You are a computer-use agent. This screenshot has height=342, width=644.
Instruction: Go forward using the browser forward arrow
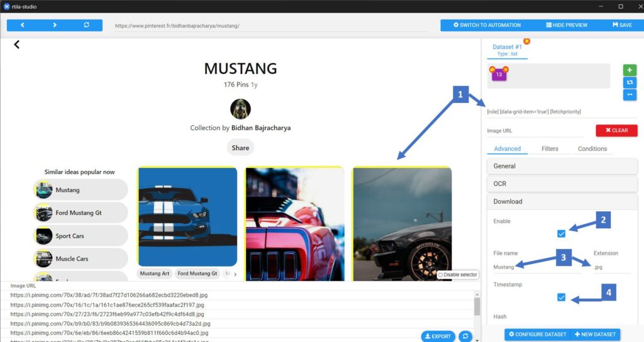click(55, 25)
